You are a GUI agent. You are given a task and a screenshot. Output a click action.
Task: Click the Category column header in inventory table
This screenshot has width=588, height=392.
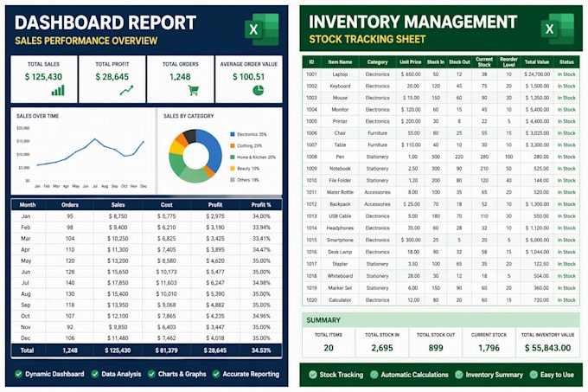tap(377, 62)
